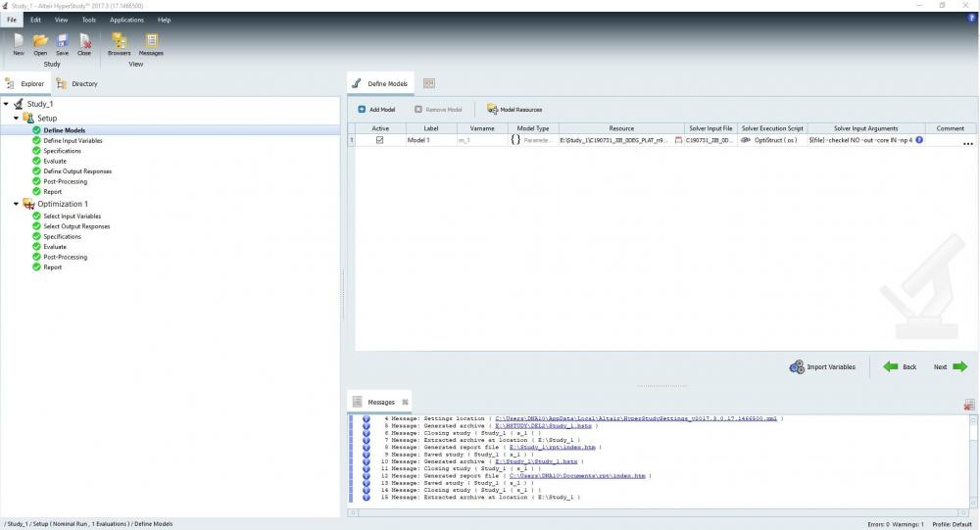Click the blue info icon beside solver arguments

coord(919,140)
